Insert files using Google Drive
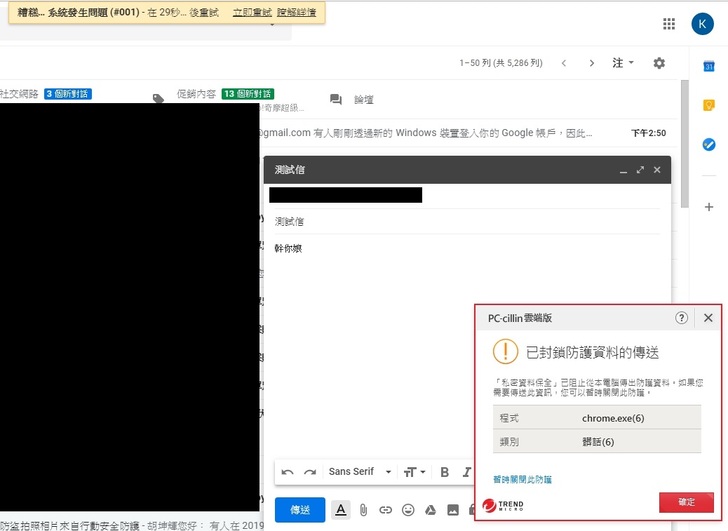This screenshot has width=728, height=531. click(430, 510)
